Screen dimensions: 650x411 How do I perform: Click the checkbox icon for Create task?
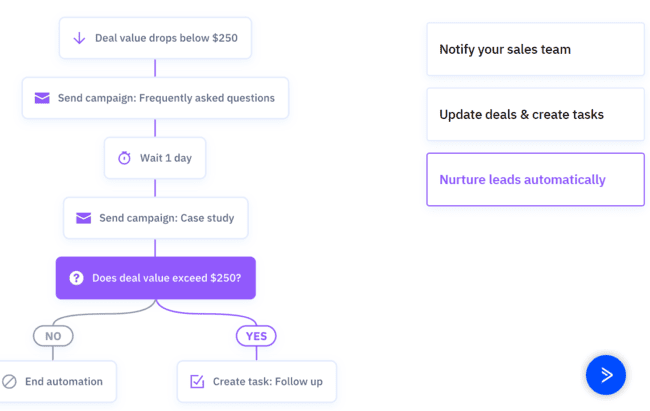tap(197, 381)
